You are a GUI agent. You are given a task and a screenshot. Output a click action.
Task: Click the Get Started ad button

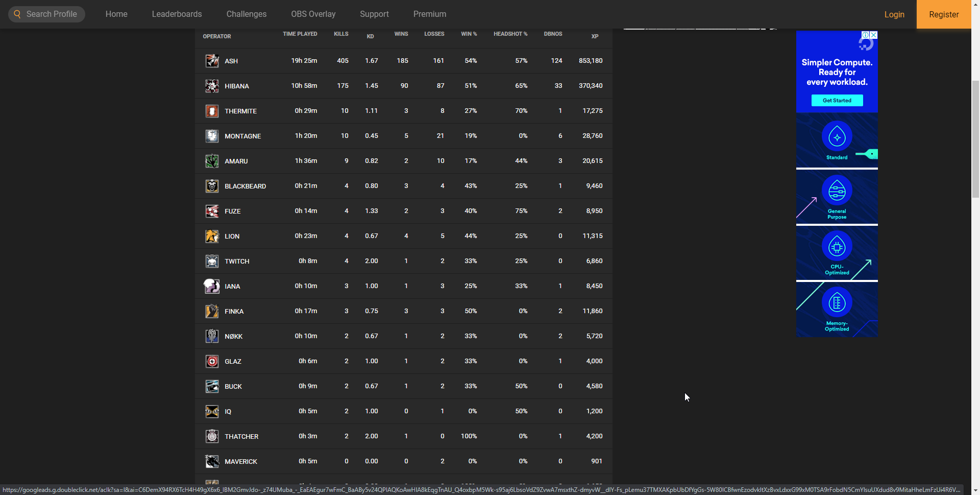coord(837,101)
